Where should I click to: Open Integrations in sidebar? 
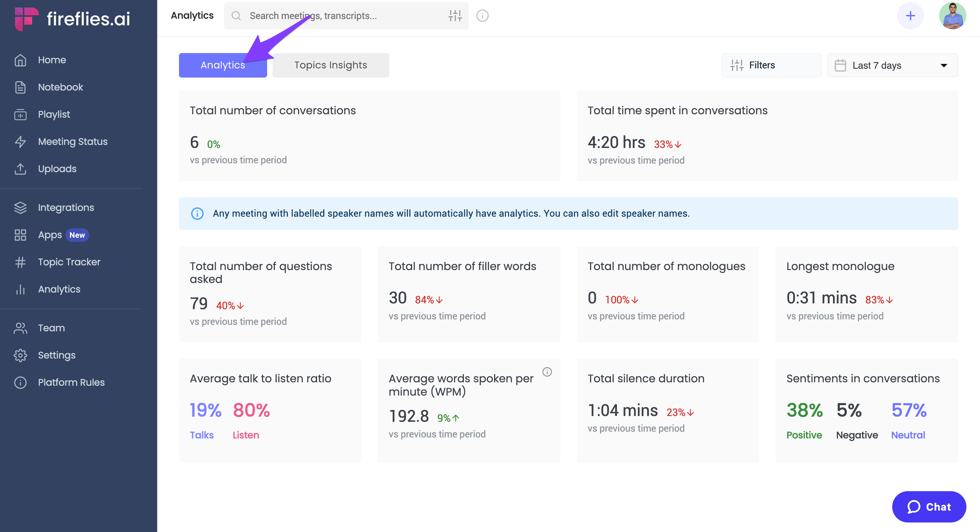pos(66,207)
